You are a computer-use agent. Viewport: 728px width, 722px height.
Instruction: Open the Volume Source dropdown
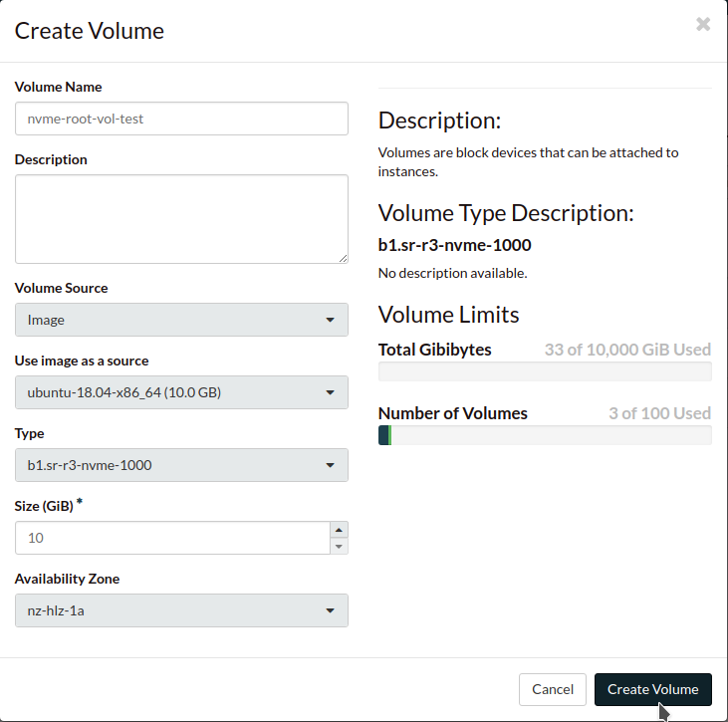click(181, 320)
